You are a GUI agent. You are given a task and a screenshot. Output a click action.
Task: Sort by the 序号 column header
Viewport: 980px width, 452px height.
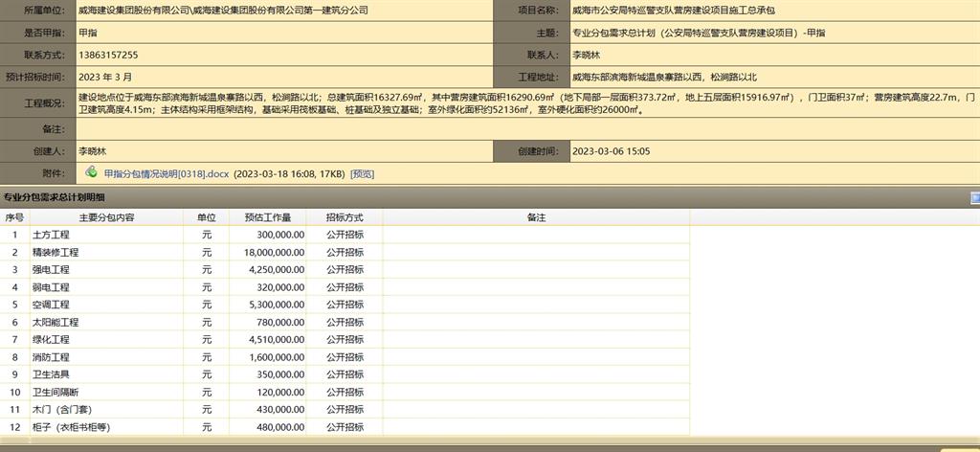click(x=13, y=217)
